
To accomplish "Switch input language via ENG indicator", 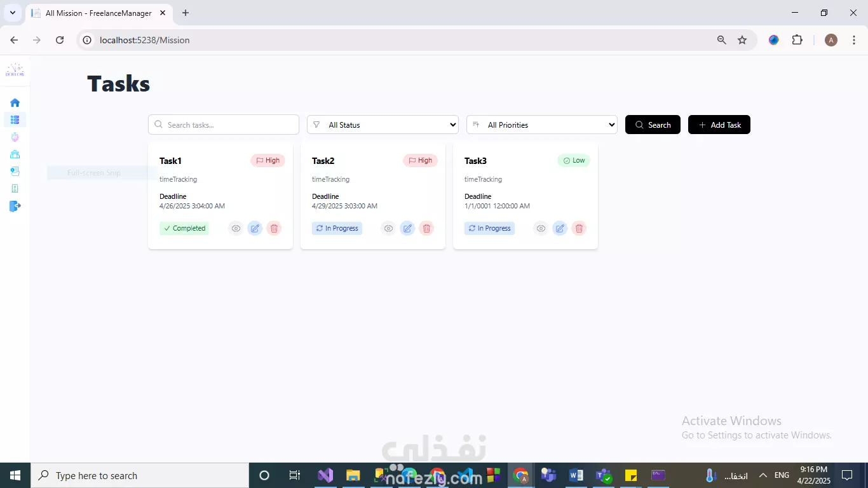I will [782, 475].
